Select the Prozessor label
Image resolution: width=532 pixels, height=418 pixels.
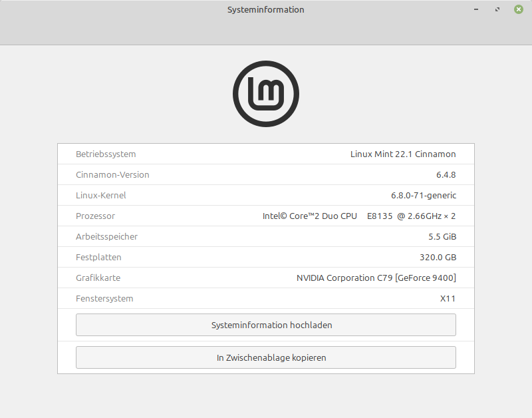[96, 216]
